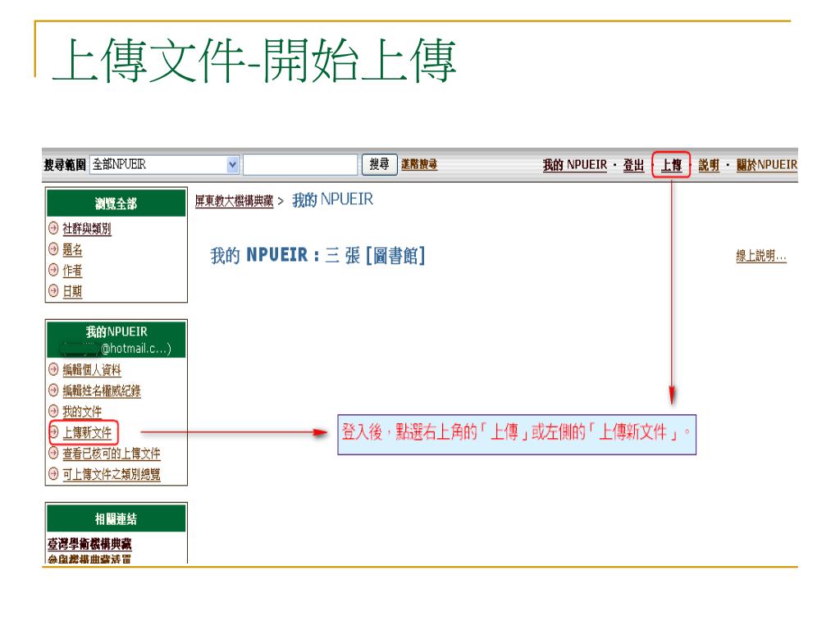Viewport: 840px width, 630px height.
Task: Click the 上傳 upload link in top bar
Action: pos(671,165)
